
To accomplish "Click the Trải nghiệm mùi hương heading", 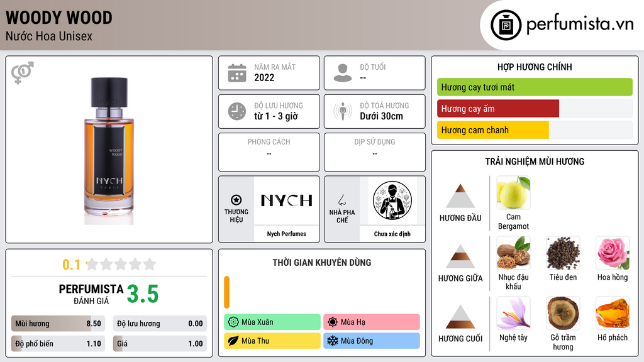I will click(535, 162).
